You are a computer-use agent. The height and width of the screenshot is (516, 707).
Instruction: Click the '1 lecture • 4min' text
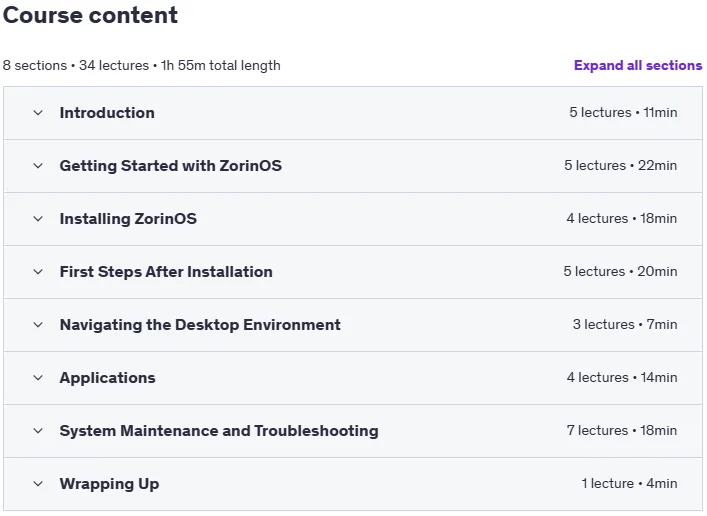click(629, 484)
